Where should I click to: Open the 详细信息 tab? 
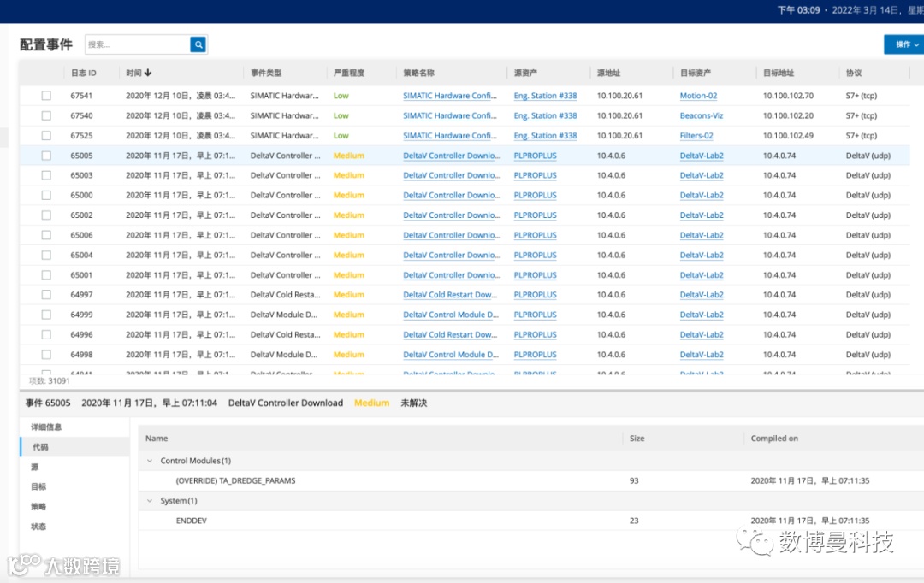pyautogui.click(x=46, y=427)
